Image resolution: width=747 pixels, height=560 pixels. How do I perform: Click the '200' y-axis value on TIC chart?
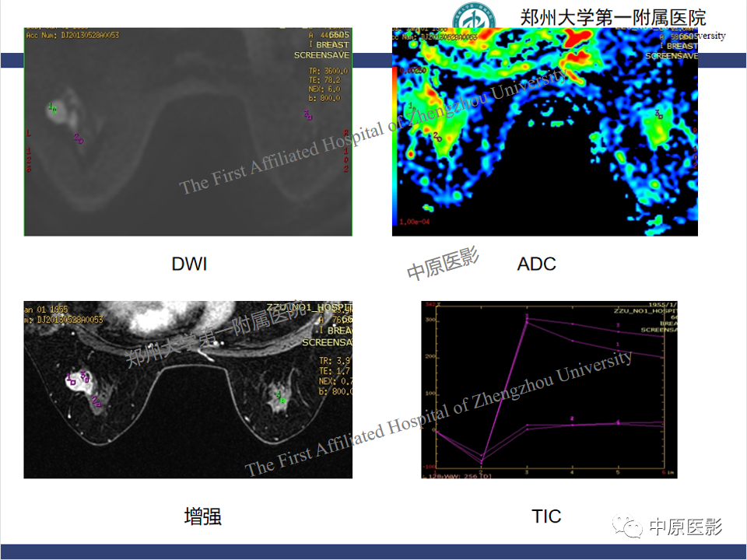click(430, 357)
